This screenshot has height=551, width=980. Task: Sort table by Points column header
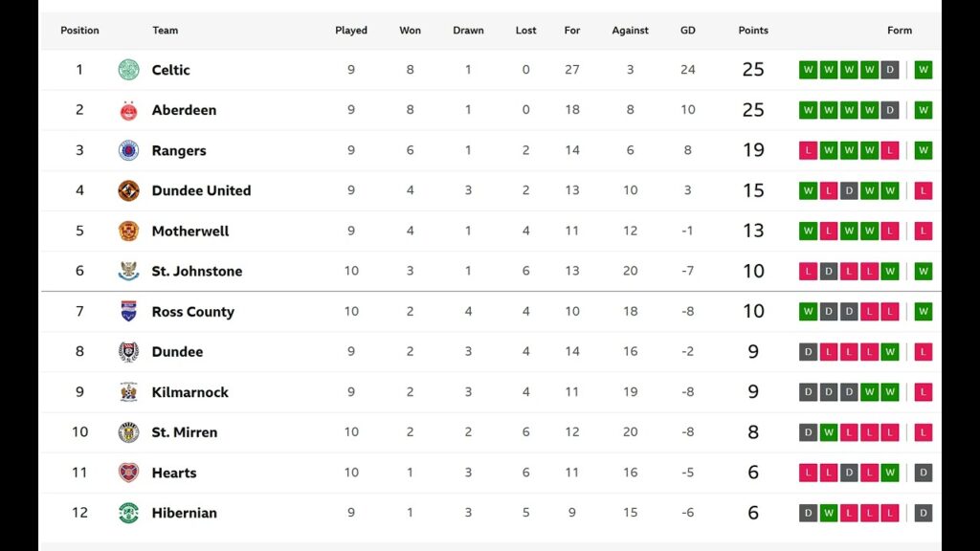coord(753,31)
